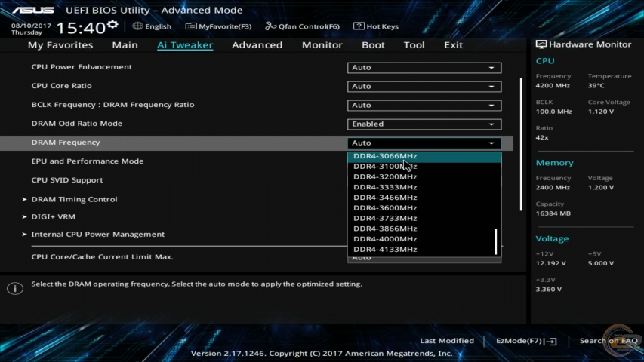Choose DDR4-4133MHz from the list
The height and width of the screenshot is (362, 644).
point(422,249)
